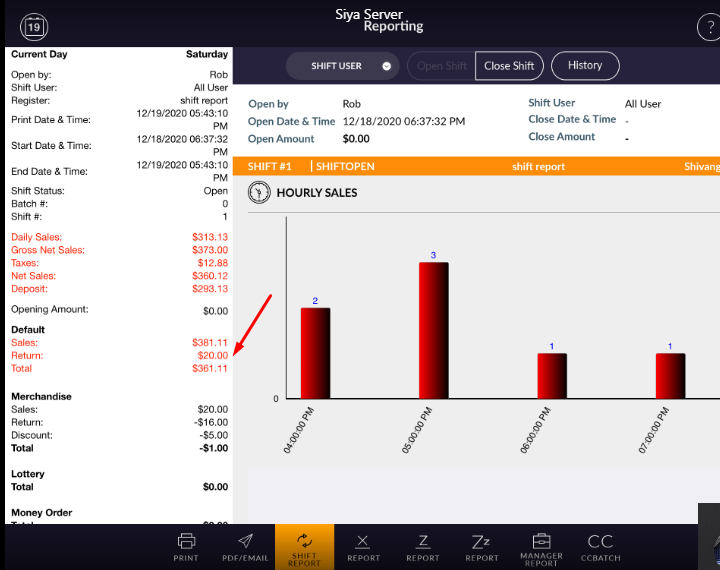The height and width of the screenshot is (570, 720).
Task: Open the shift History
Action: click(x=585, y=66)
